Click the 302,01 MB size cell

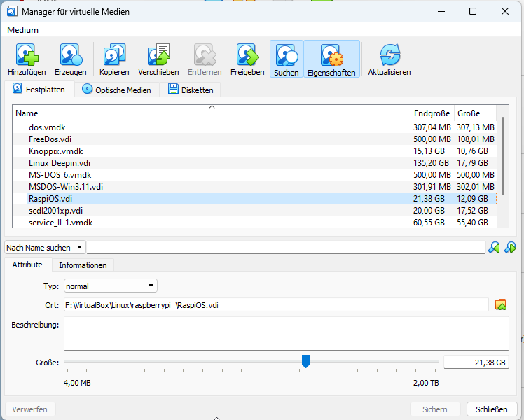pyautogui.click(x=476, y=187)
